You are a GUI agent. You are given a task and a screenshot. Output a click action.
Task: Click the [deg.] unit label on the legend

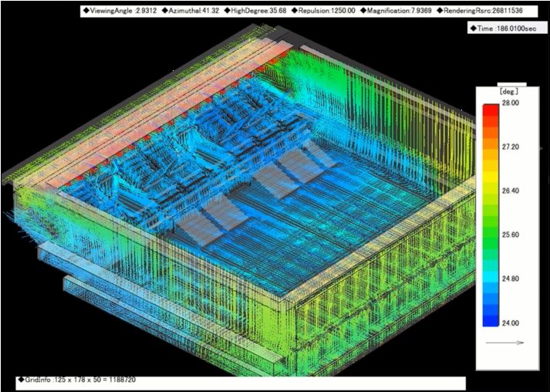pyautogui.click(x=508, y=93)
